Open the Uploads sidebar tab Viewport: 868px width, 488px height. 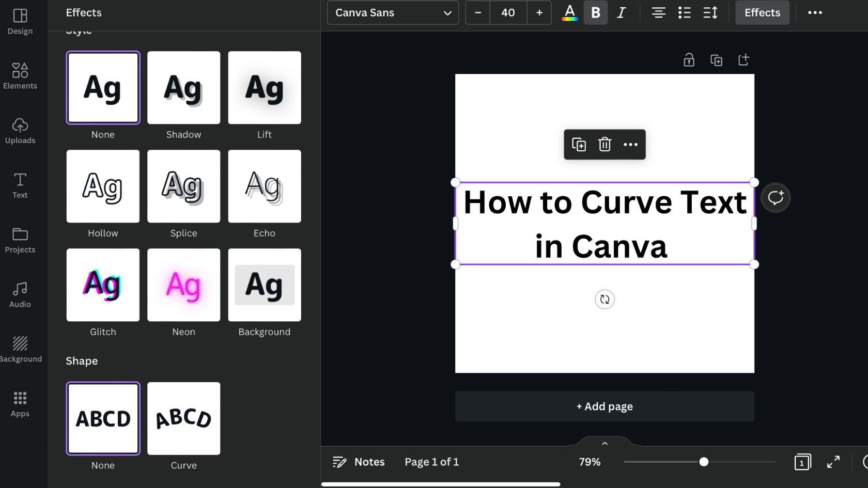point(20,131)
